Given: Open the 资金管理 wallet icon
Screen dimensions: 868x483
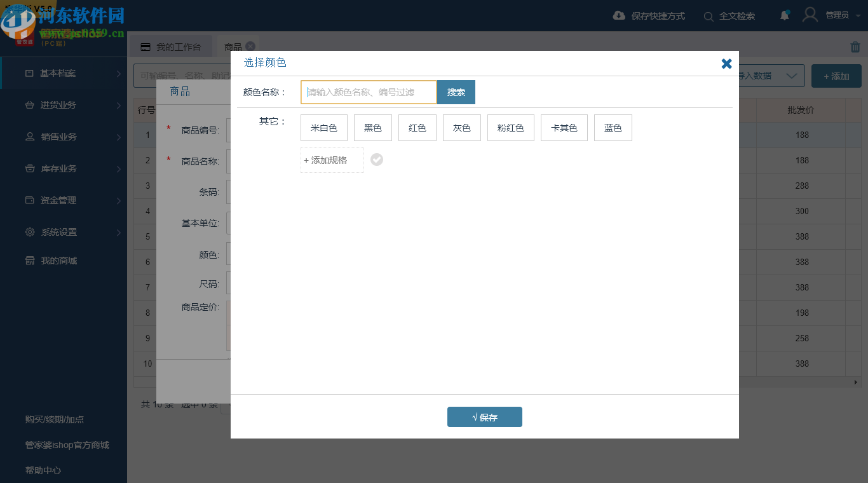Looking at the screenshot, I should [x=28, y=200].
